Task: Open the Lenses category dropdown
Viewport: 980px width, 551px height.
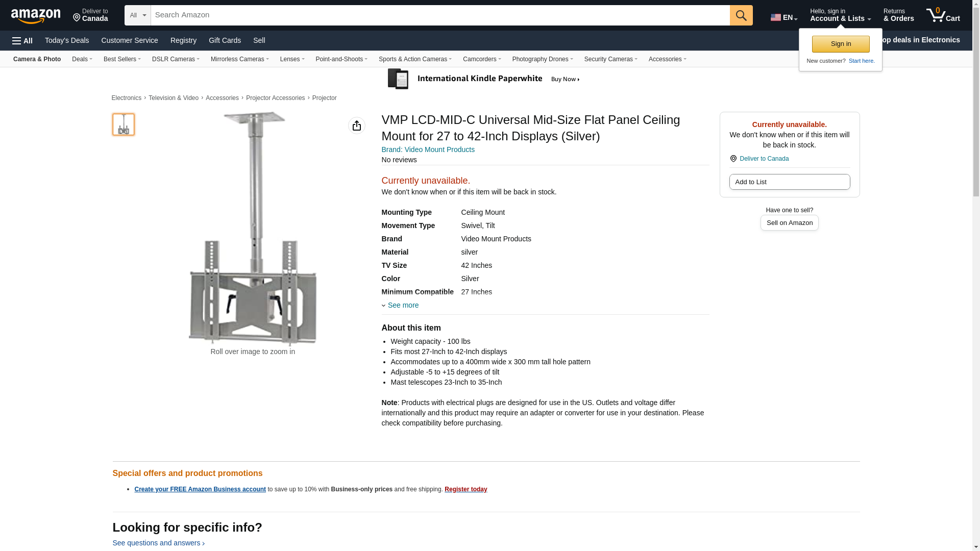Action: pos(292,59)
